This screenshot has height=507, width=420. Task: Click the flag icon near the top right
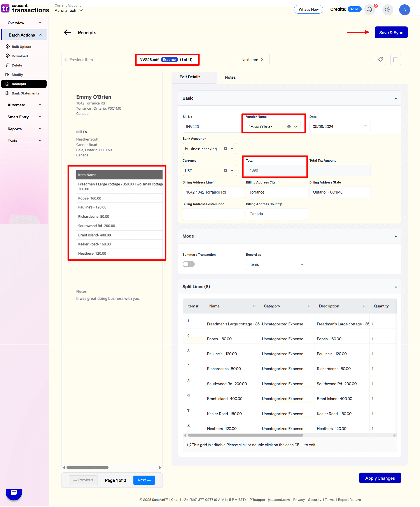click(396, 59)
